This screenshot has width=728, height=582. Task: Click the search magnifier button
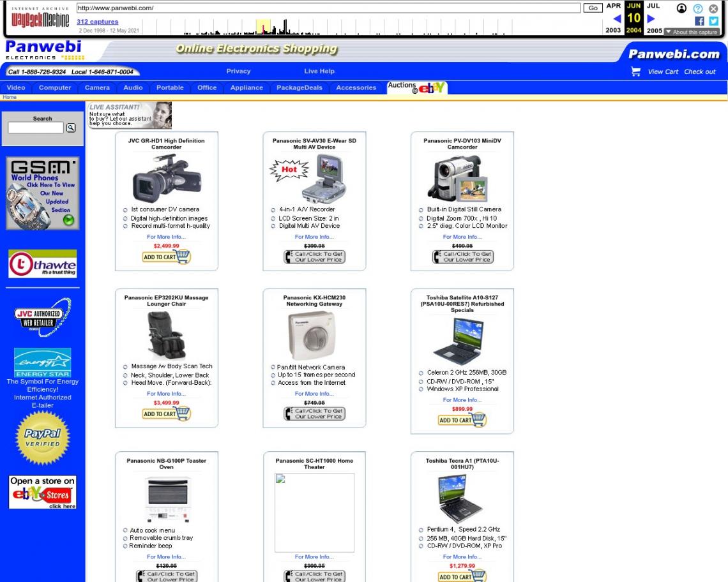coord(71,128)
